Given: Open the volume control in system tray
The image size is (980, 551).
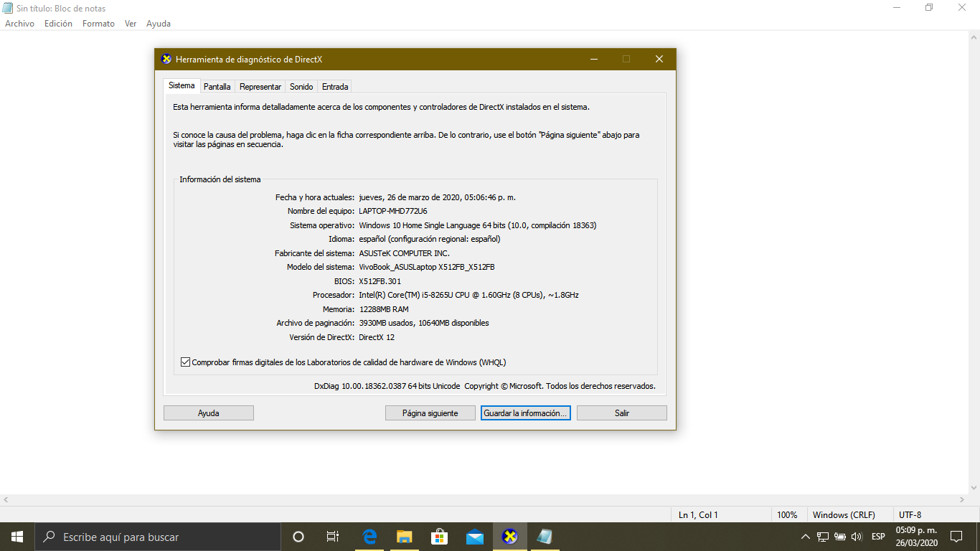Looking at the screenshot, I should coord(857,537).
